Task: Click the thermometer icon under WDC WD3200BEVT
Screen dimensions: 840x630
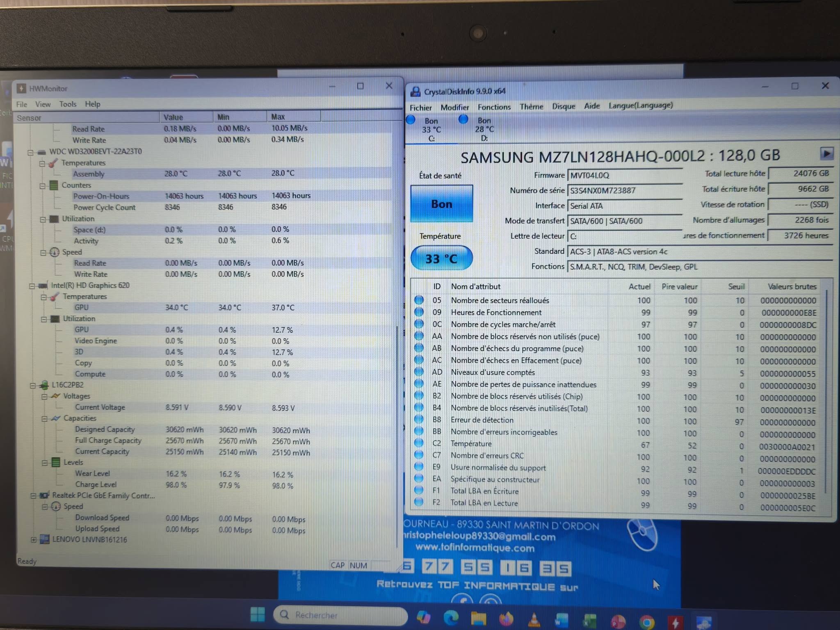Action: [x=53, y=163]
